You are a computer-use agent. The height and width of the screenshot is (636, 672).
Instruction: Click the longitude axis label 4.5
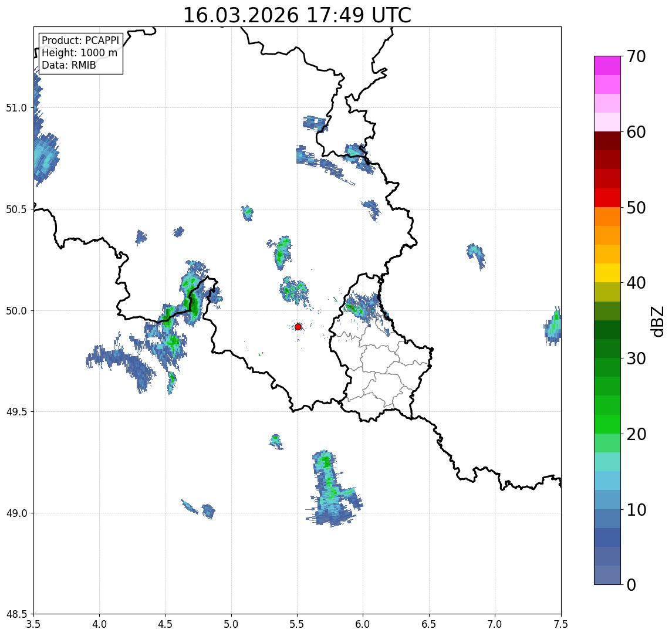[166, 624]
